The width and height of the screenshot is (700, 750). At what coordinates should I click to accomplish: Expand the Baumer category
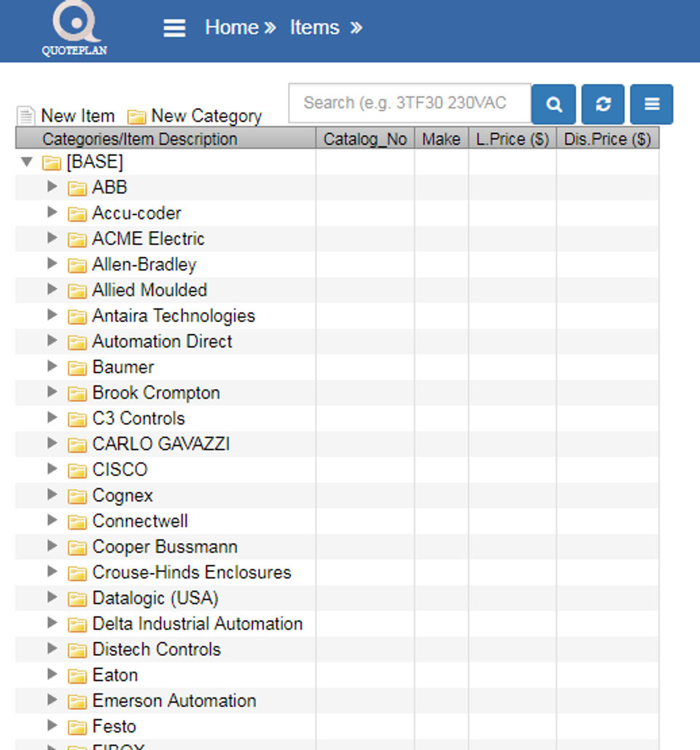(x=52, y=367)
